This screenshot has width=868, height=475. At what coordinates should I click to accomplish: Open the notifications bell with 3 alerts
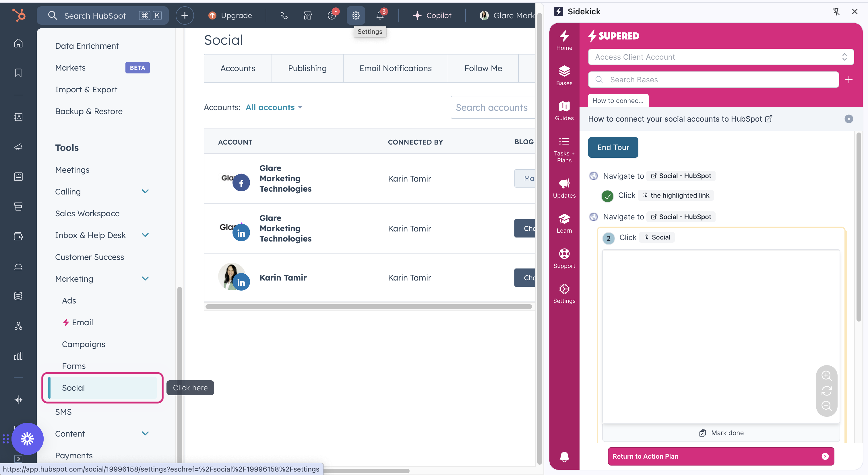[x=380, y=15]
